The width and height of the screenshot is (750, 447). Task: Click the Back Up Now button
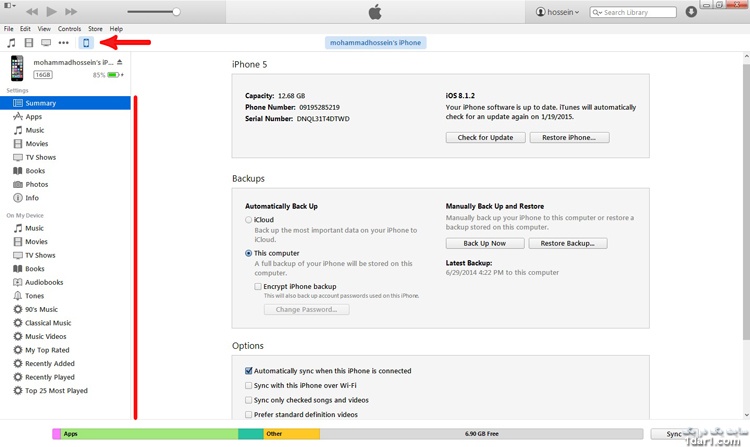pyautogui.click(x=485, y=243)
